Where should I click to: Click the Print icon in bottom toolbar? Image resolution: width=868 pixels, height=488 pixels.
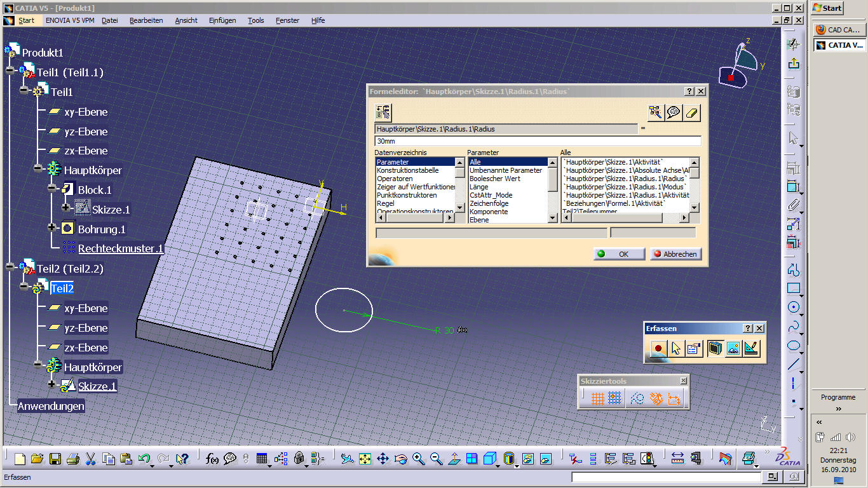[72, 458]
